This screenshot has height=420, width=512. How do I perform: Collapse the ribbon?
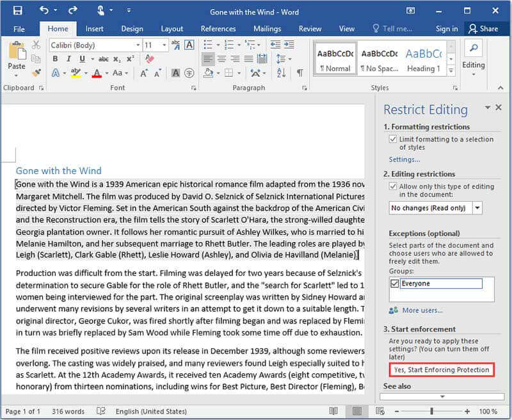(500, 88)
